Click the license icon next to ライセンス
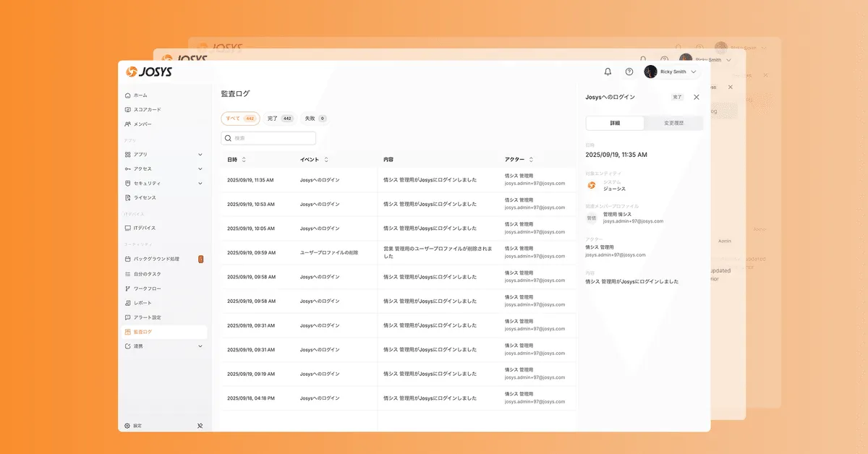The height and width of the screenshot is (454, 868). coord(127,198)
